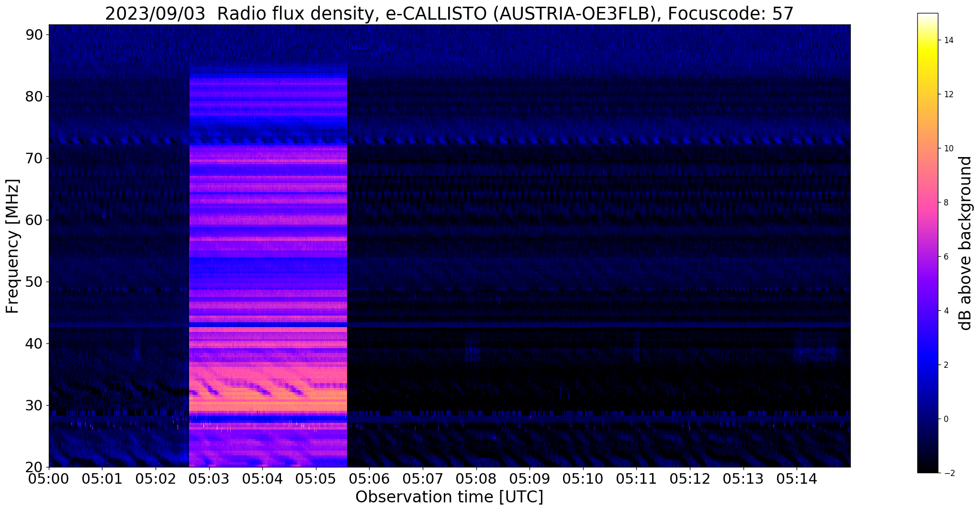The height and width of the screenshot is (511, 980).
Task: Click the colorbar gradient scale
Action: tap(927, 243)
